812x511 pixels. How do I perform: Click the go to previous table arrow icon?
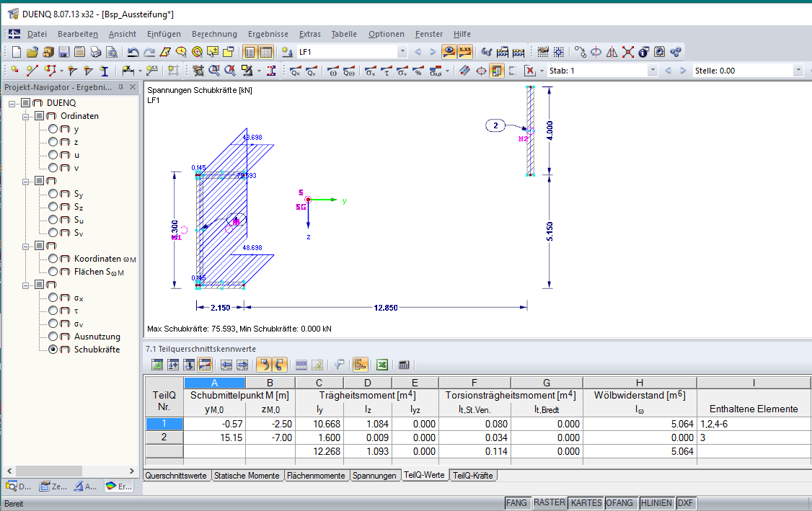(x=226, y=365)
